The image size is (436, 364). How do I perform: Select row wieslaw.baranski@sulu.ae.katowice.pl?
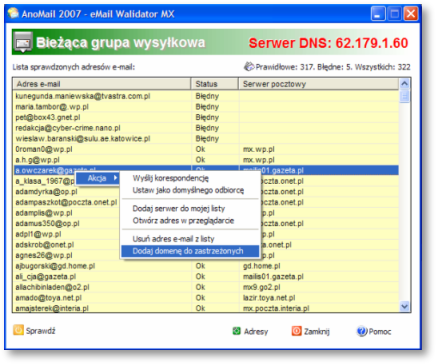206,139
